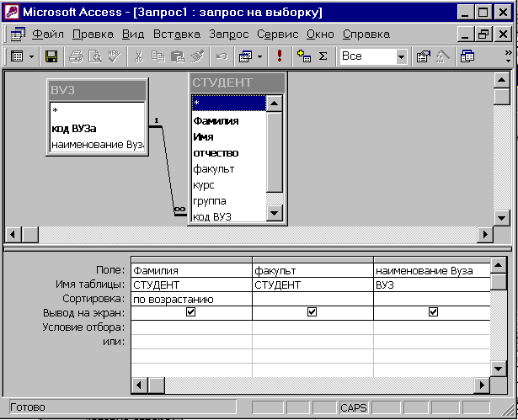Select Имя field in СТУДЕНТ list
518x420 pixels.
pos(228,136)
